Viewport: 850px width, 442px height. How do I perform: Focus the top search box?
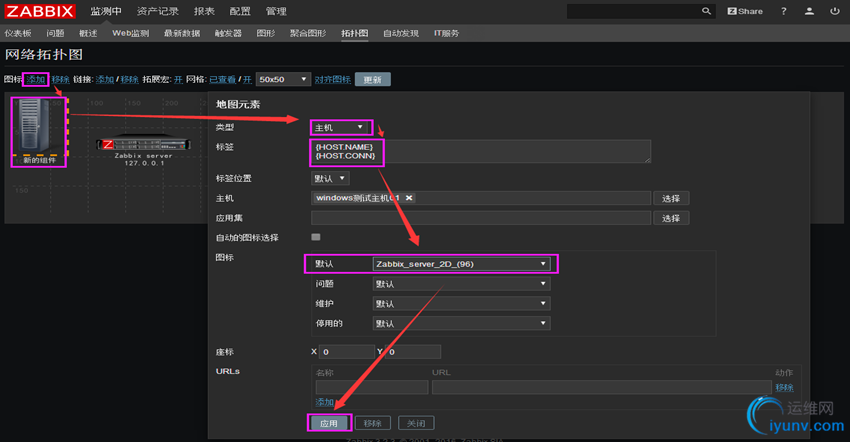(634, 11)
